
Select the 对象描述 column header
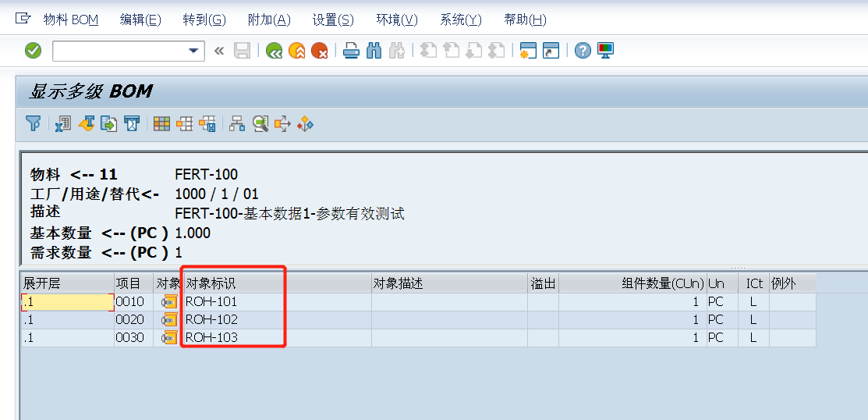tap(449, 283)
